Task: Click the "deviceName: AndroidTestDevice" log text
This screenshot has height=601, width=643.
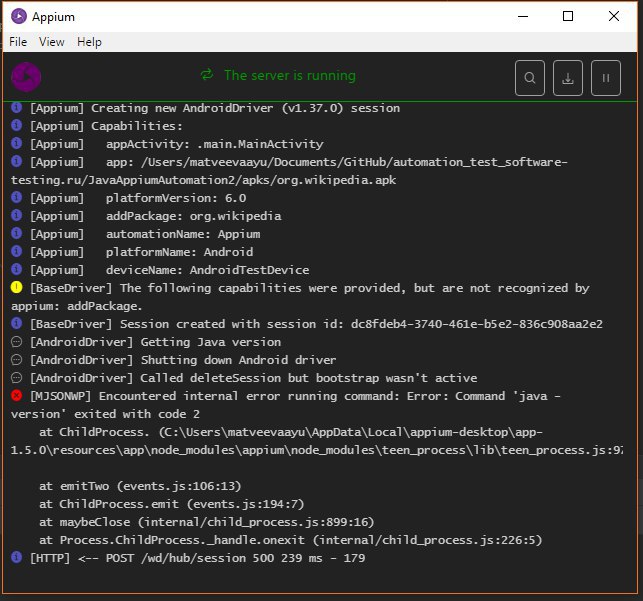Action: 207,270
